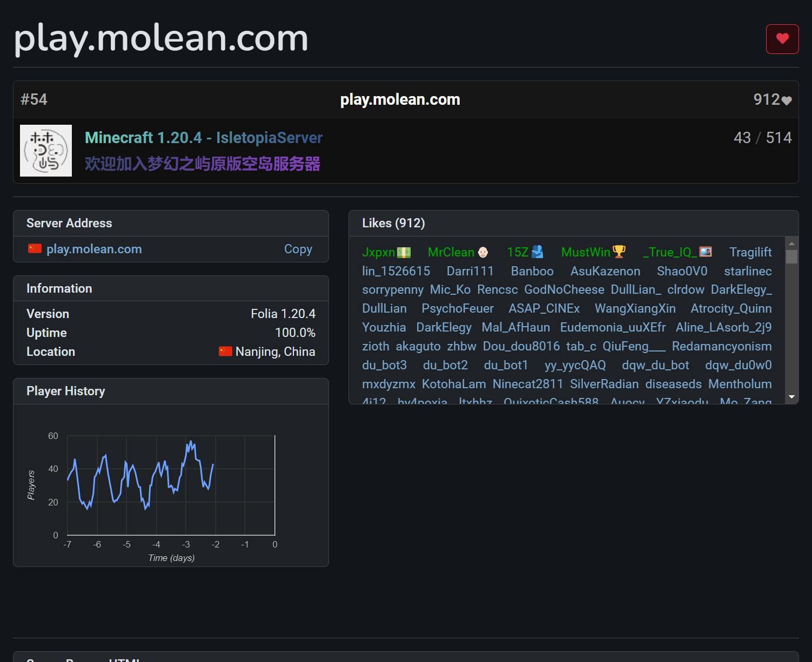Click the China flag beside play.molean.com
812x662 pixels.
click(x=35, y=248)
